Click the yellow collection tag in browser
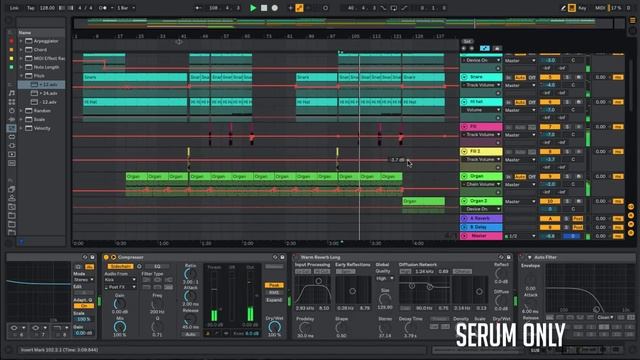The width and height of the screenshot is (640, 360). (x=11, y=58)
